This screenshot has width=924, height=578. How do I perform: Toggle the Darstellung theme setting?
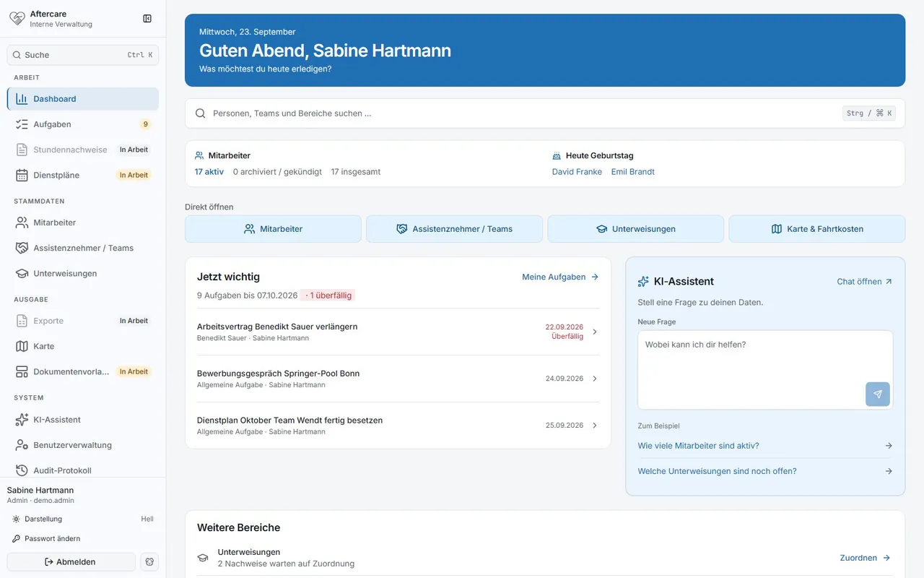coord(83,519)
